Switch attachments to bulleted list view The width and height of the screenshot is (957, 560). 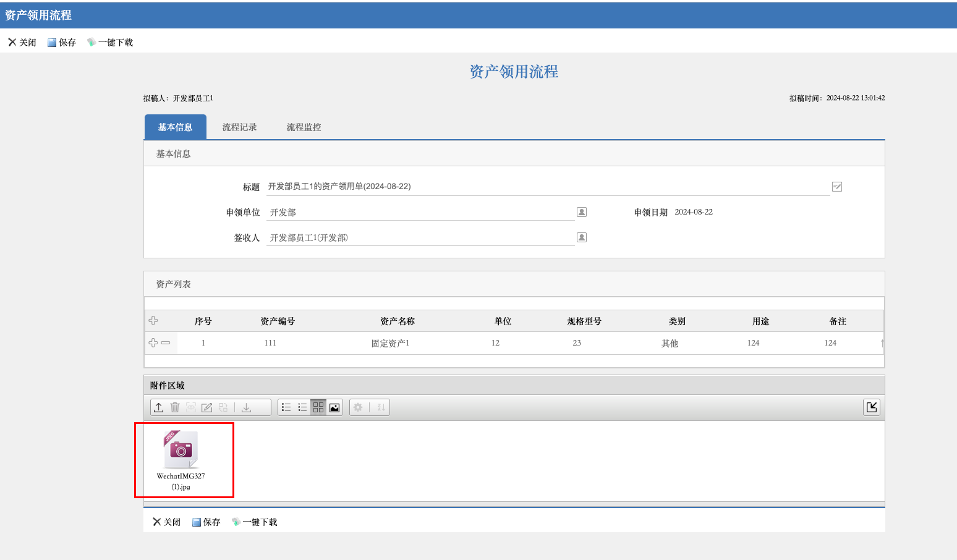point(286,407)
